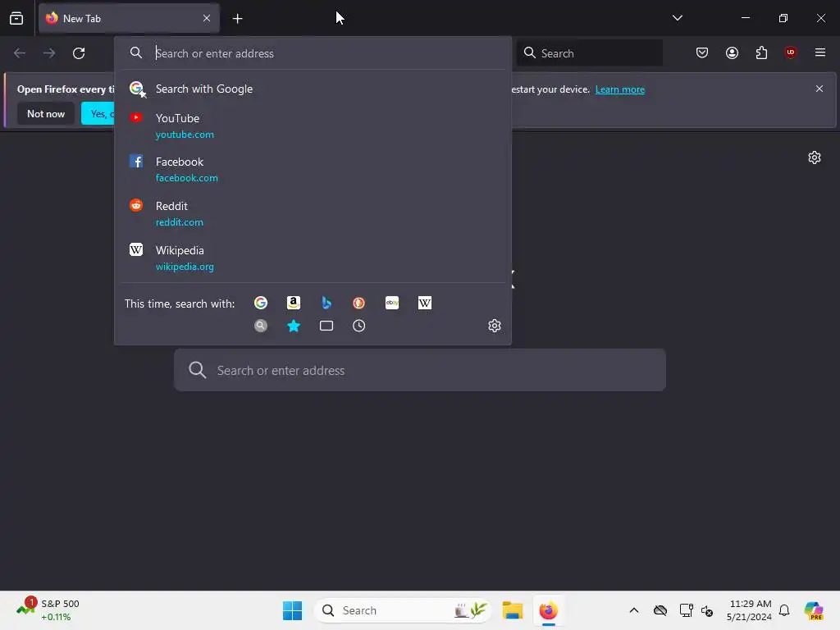Dismiss the Open Firefox notification bar

coord(819,89)
